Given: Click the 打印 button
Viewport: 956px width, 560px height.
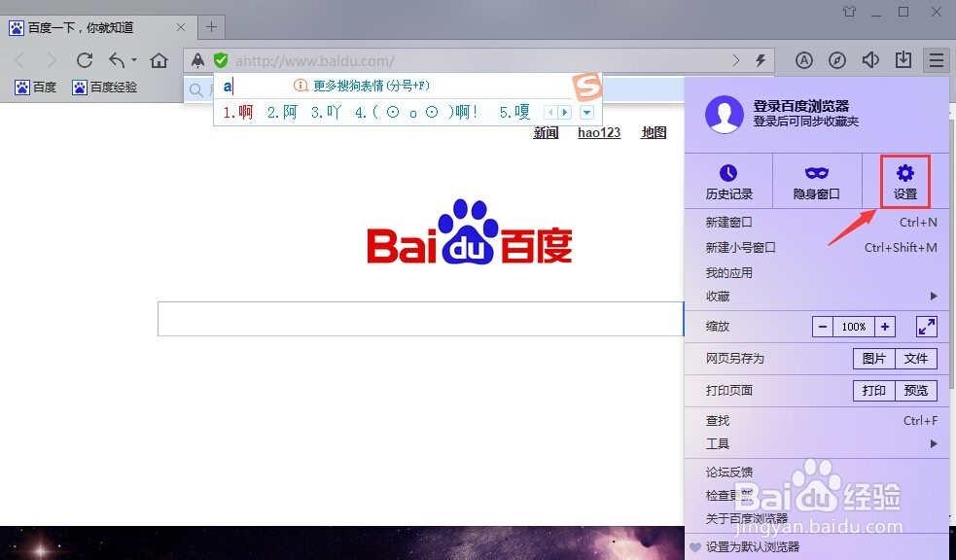Looking at the screenshot, I should tap(873, 390).
